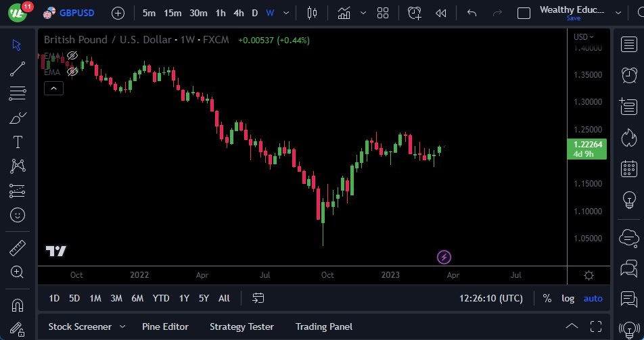
Task: Open the Pine Editor tab
Action: 165,326
